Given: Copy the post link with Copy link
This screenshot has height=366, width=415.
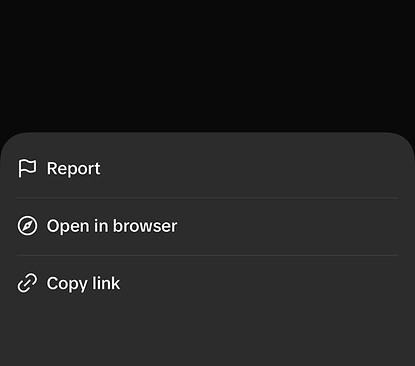Looking at the screenshot, I should (x=207, y=283).
